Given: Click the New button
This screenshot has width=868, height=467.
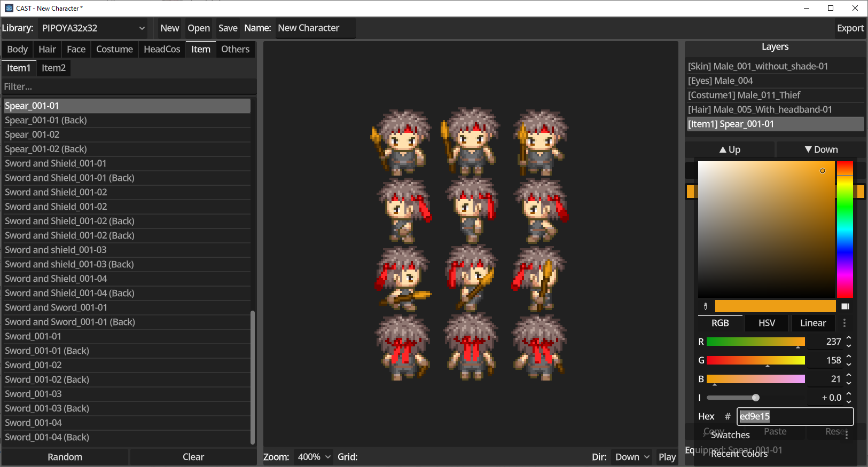Looking at the screenshot, I should (169, 28).
